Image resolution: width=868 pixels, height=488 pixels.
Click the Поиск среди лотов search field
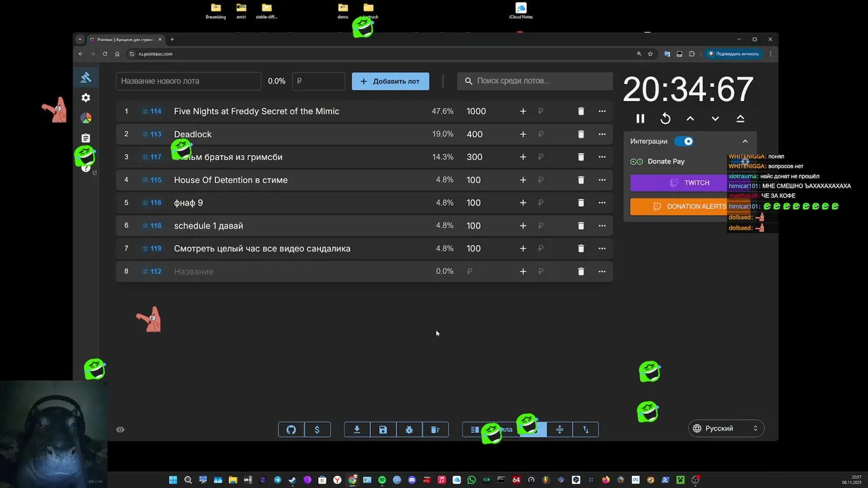pyautogui.click(x=535, y=81)
